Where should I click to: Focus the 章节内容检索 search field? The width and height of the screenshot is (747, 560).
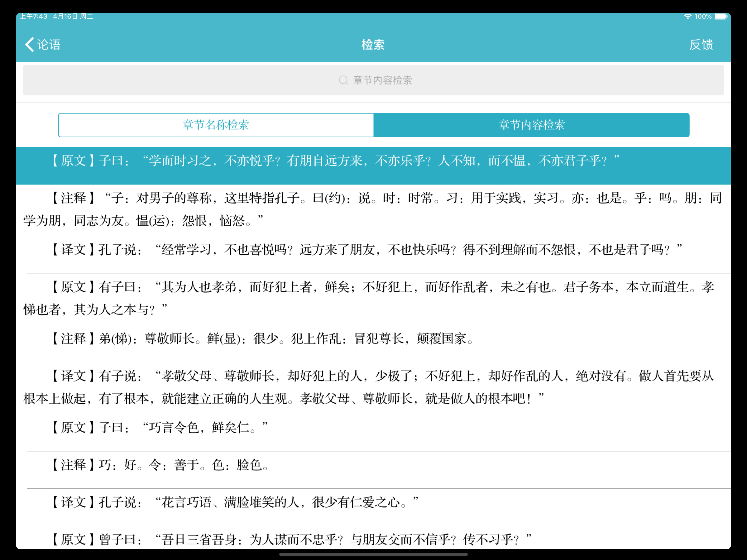(x=373, y=80)
